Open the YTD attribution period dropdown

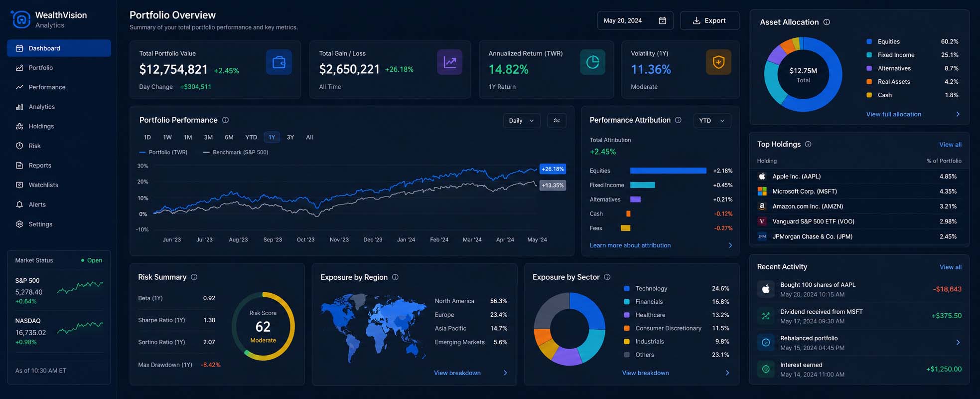[x=712, y=120]
